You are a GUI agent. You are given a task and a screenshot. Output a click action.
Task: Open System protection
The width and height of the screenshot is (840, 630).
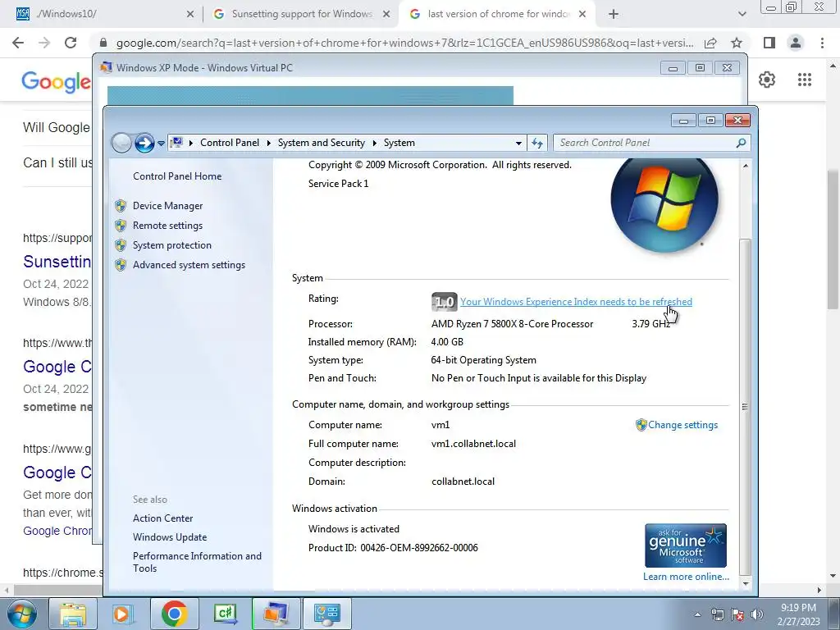172,245
